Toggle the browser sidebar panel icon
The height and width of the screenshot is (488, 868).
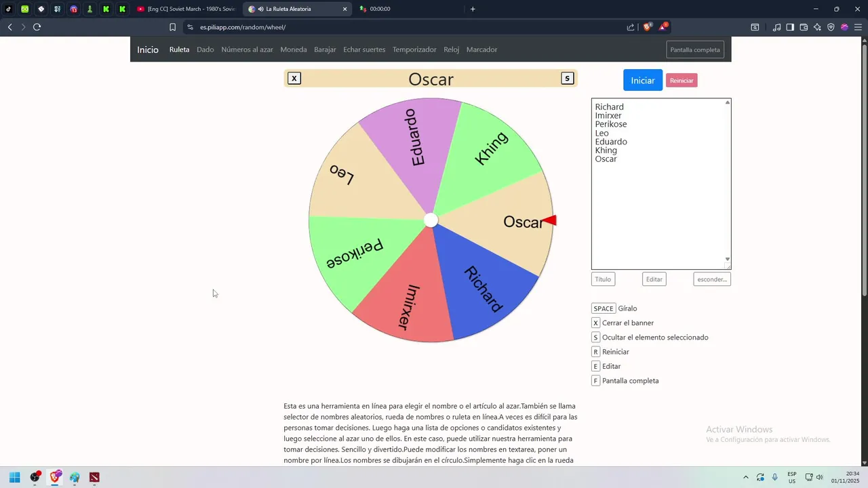(x=790, y=27)
